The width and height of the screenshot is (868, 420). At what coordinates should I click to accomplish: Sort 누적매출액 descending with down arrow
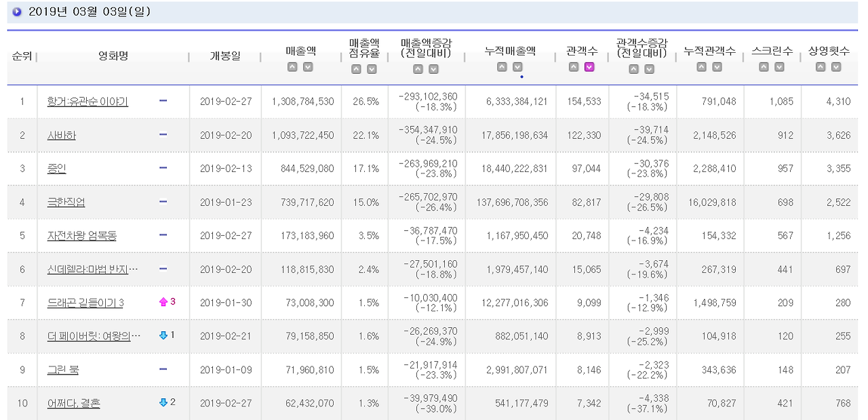pos(517,67)
